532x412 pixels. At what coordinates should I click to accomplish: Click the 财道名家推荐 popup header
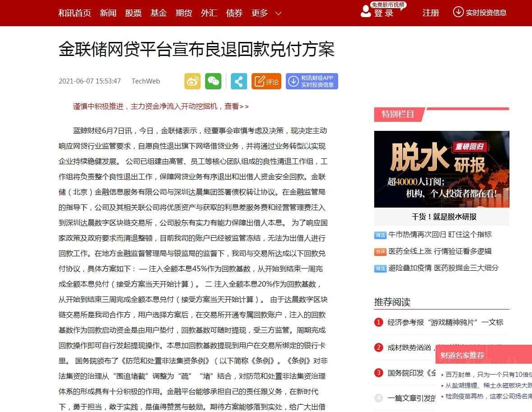click(x=484, y=355)
